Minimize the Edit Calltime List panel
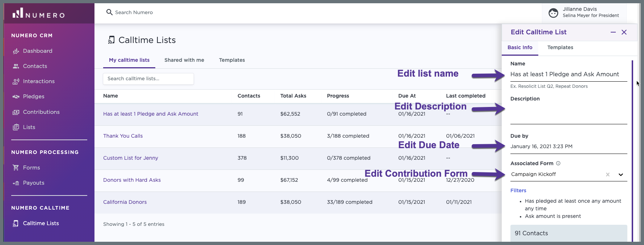Screen dimensions: 644x245 [613, 32]
